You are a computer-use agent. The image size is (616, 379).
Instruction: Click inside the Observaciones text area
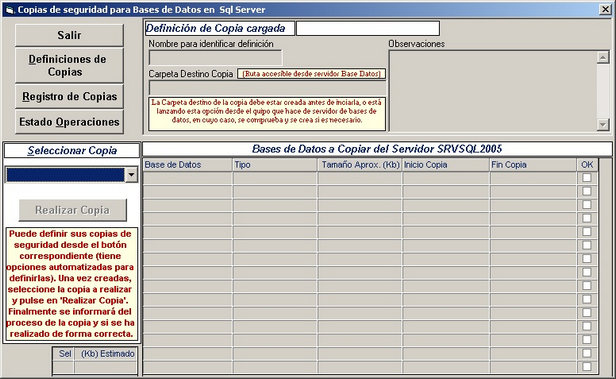point(493,91)
